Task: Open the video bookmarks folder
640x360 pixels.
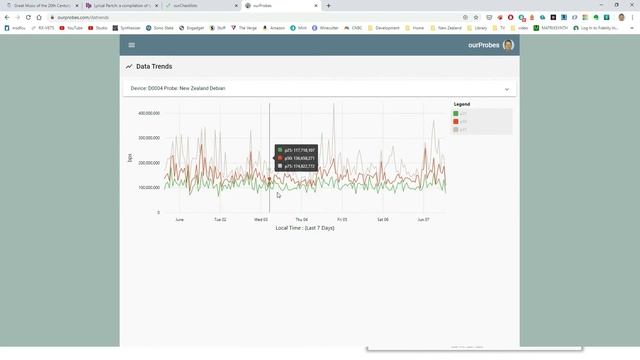Action: pos(519,28)
